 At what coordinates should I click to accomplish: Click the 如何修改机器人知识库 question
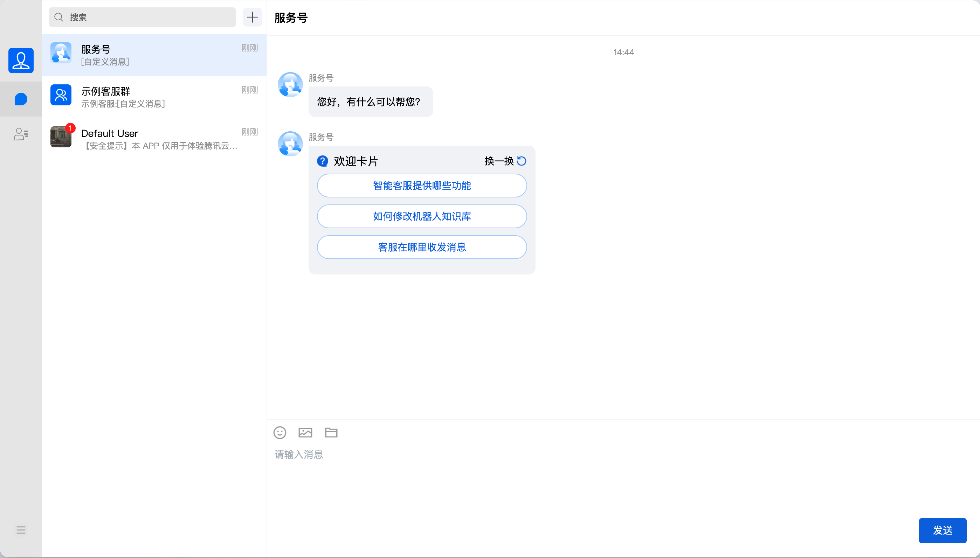[x=421, y=216]
